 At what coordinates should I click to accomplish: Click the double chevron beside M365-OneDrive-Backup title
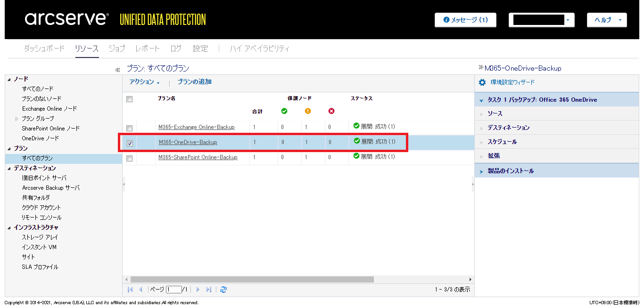coord(481,67)
